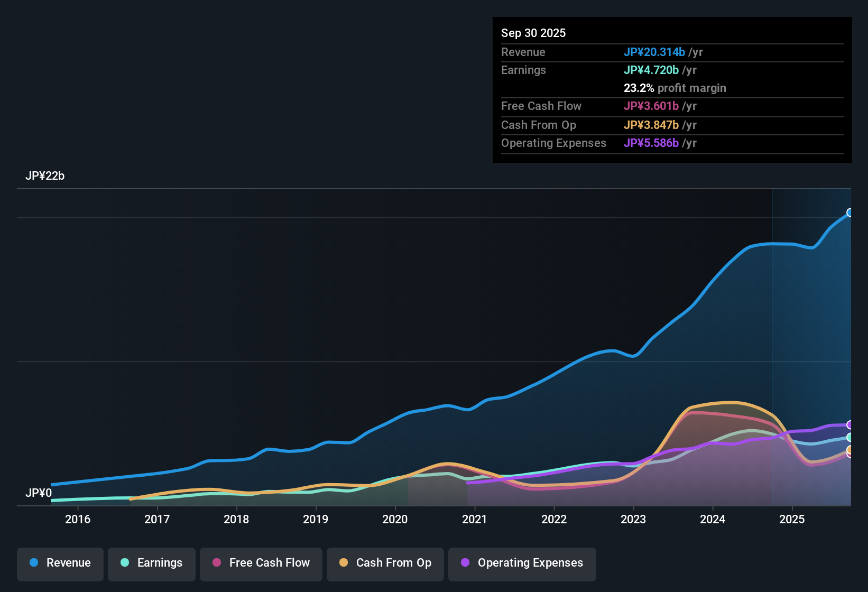Expand the Cash From Op legend entry
868x592 pixels.
point(385,563)
